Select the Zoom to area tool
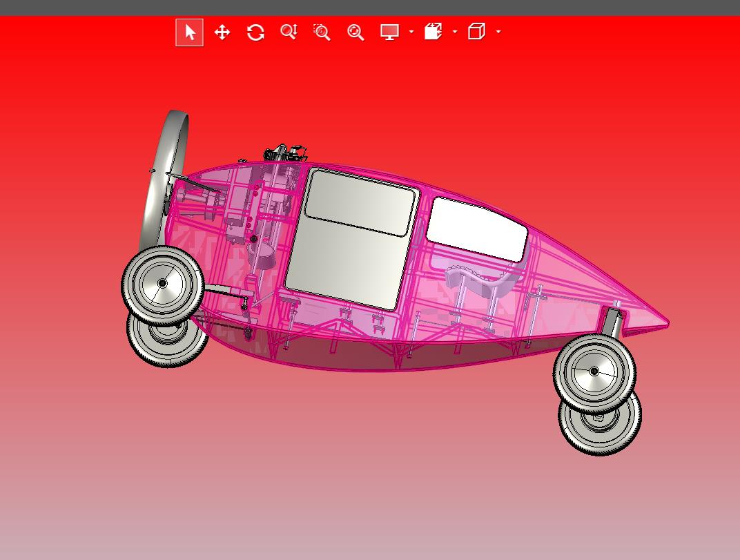 (x=322, y=32)
